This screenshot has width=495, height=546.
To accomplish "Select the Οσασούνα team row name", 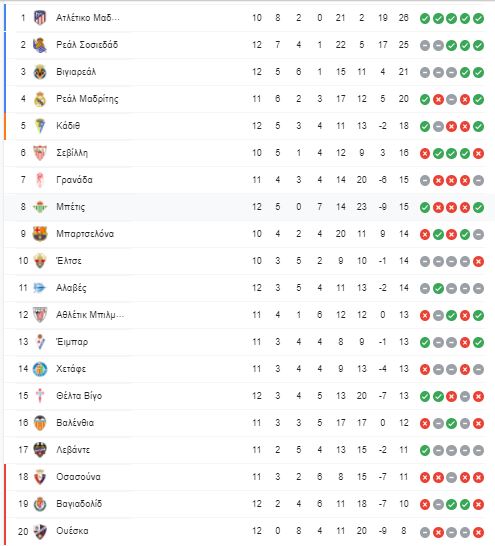I will [x=78, y=477].
